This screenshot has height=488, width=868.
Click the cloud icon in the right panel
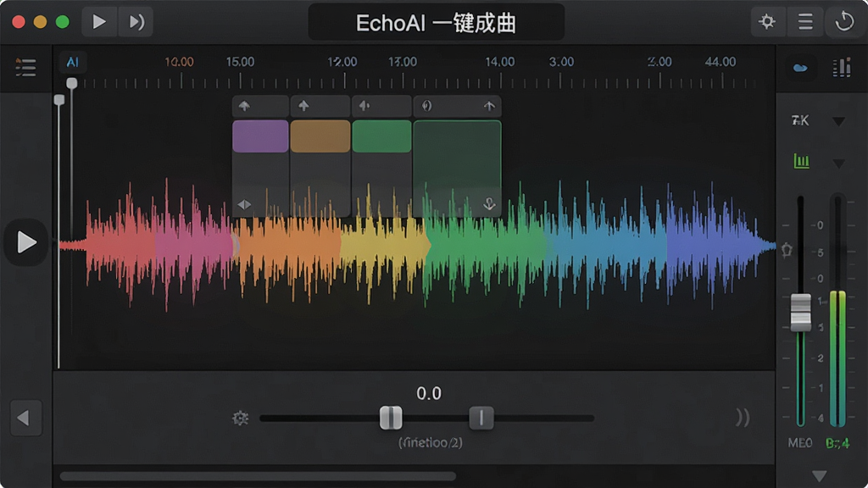point(800,68)
